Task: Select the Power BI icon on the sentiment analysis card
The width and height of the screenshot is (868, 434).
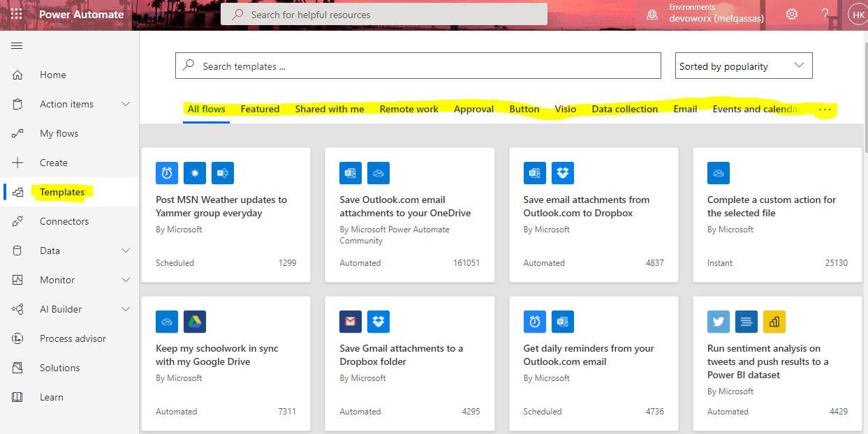Action: tap(774, 322)
